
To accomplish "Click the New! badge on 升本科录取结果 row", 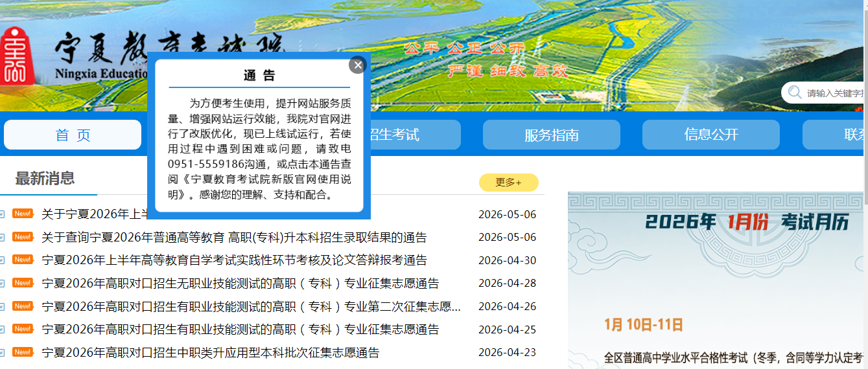I will 23,237.
